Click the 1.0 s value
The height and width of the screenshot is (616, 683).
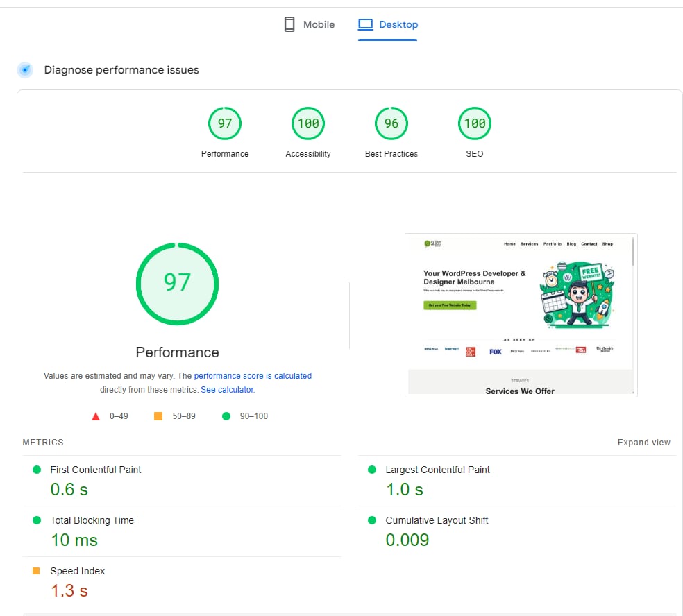pos(405,489)
